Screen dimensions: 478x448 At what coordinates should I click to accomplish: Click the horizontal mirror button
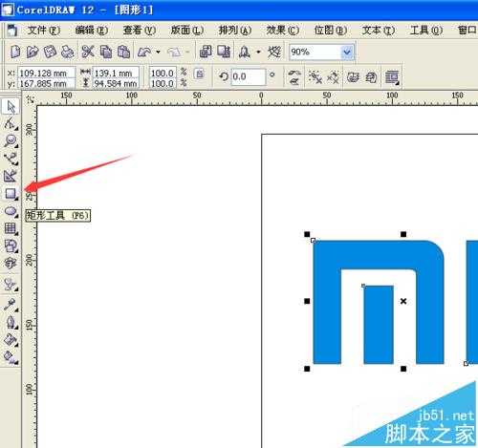coord(295,74)
